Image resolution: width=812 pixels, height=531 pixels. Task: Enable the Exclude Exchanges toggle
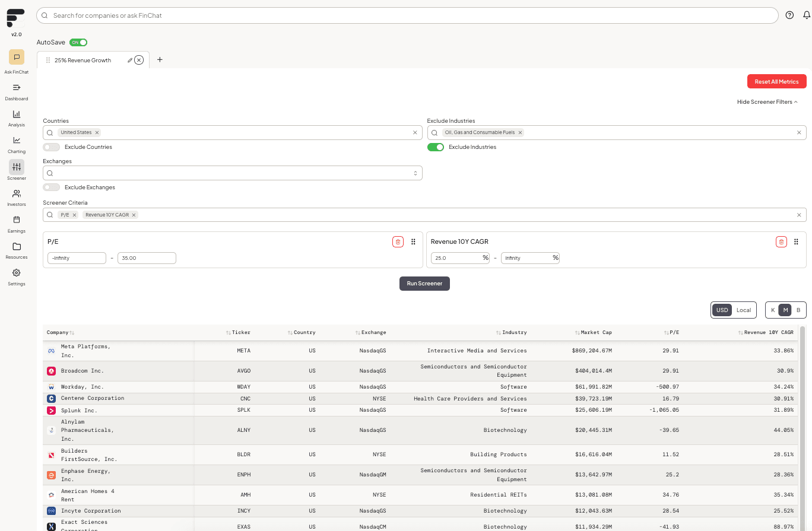click(x=52, y=187)
